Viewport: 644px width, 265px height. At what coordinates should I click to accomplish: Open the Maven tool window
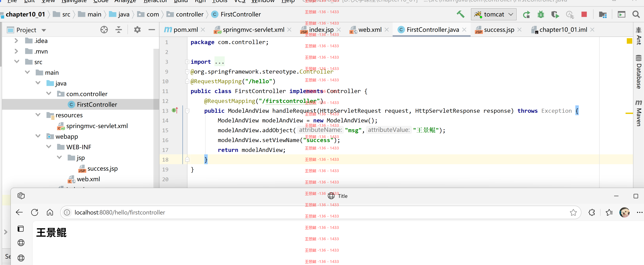pos(639,113)
